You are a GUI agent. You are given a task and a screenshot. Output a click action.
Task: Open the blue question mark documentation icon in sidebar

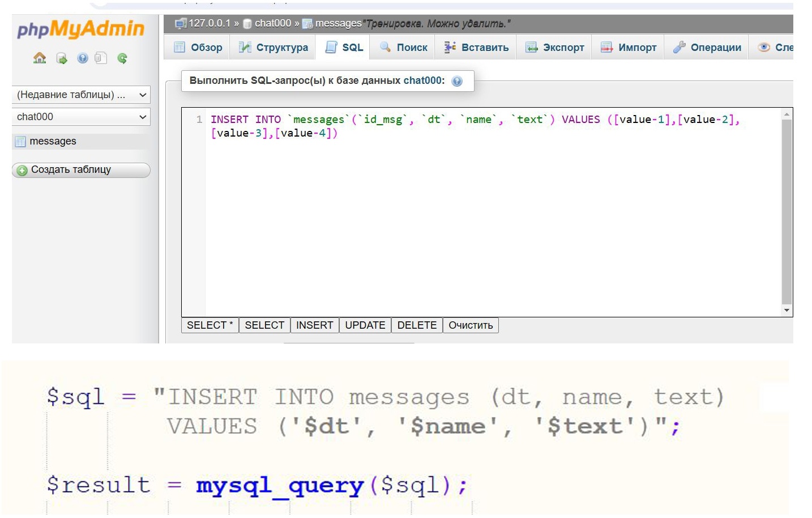[x=83, y=58]
